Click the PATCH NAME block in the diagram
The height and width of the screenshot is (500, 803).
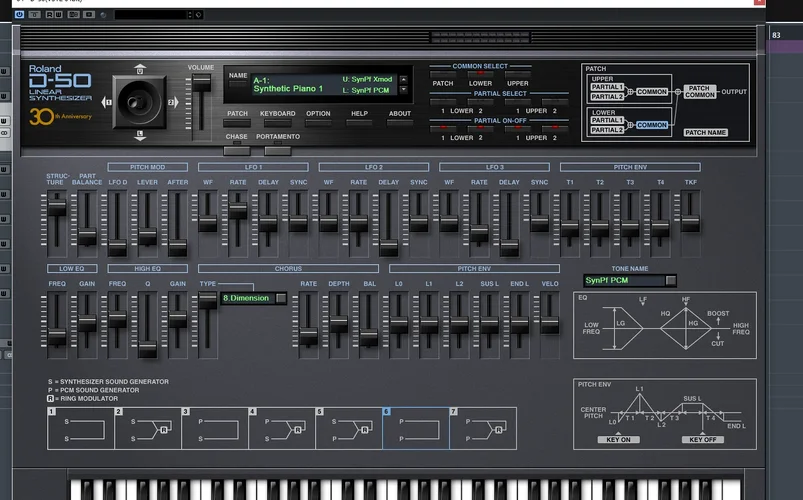point(706,133)
